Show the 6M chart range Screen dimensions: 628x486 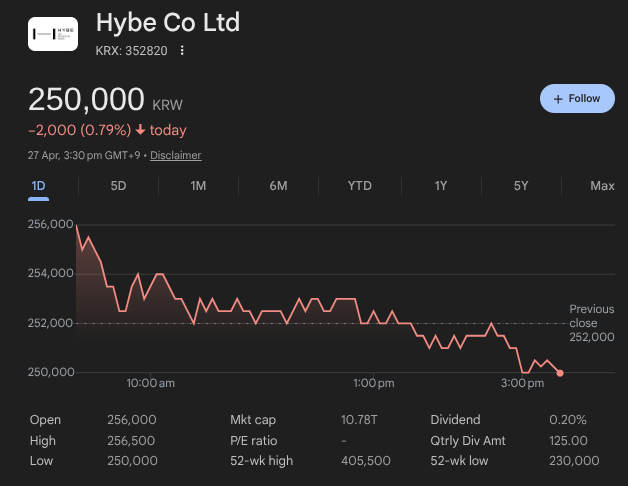(278, 186)
